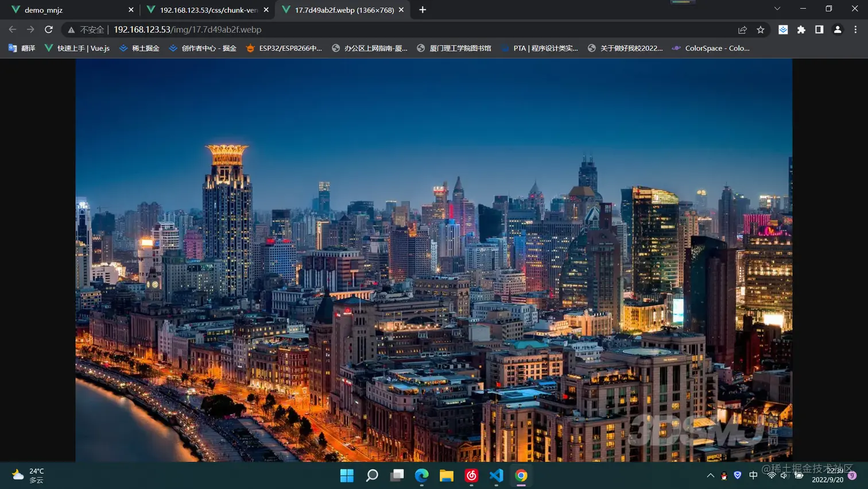Open the taskbar clock and date
The image size is (868, 489).
click(828, 475)
